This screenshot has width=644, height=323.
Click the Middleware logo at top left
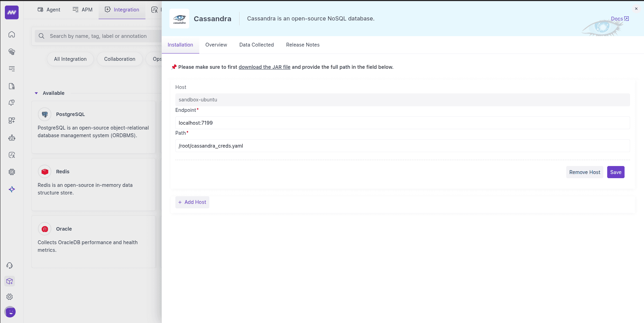[x=12, y=13]
